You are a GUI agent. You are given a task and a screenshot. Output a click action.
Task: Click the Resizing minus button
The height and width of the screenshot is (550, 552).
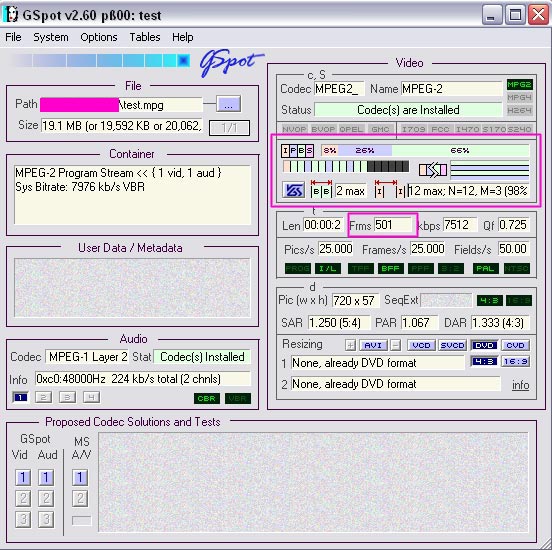point(396,345)
